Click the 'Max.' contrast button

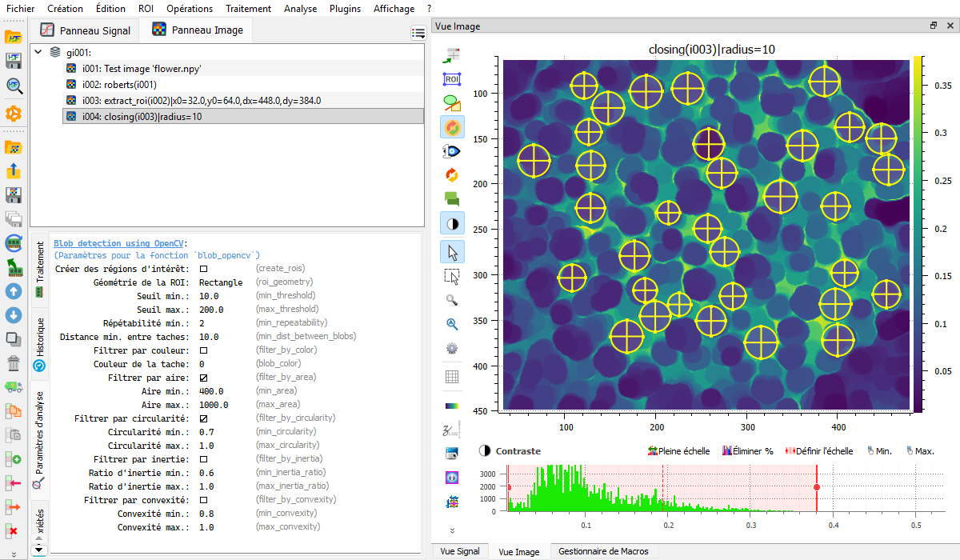tap(919, 451)
